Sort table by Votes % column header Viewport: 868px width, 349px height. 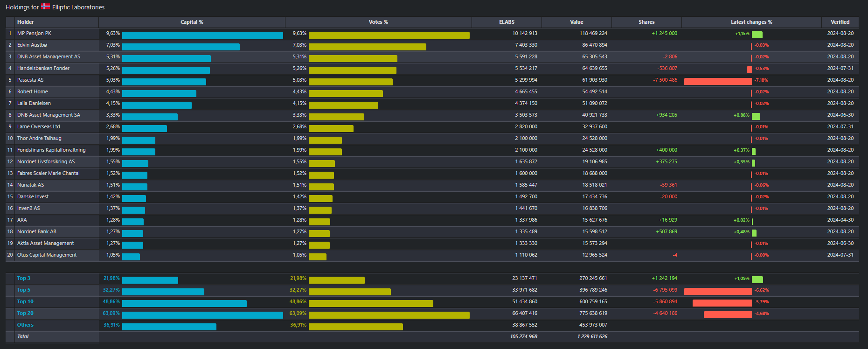[x=378, y=22]
